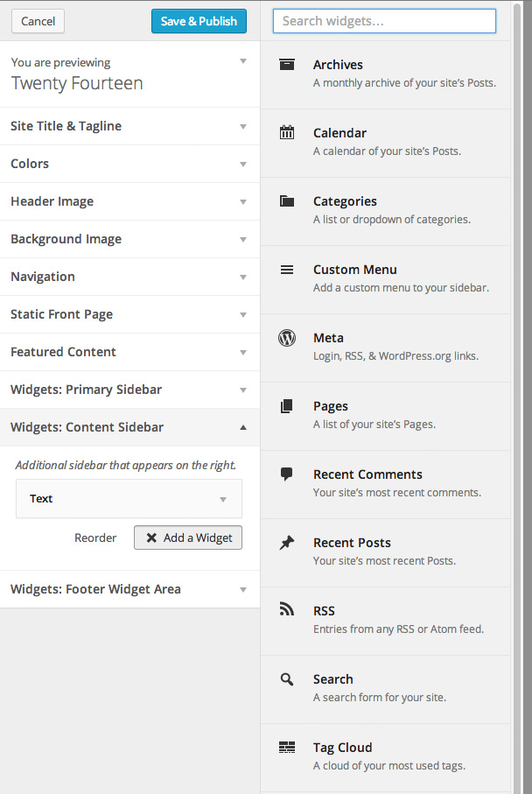Click the Calendar widget icon

(x=287, y=132)
